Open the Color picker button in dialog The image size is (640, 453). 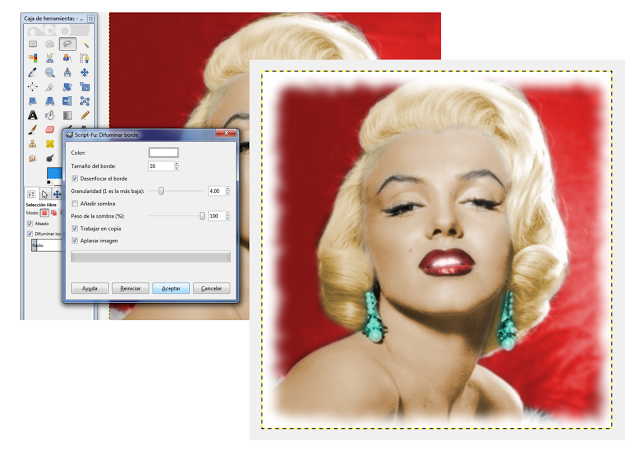tap(163, 153)
